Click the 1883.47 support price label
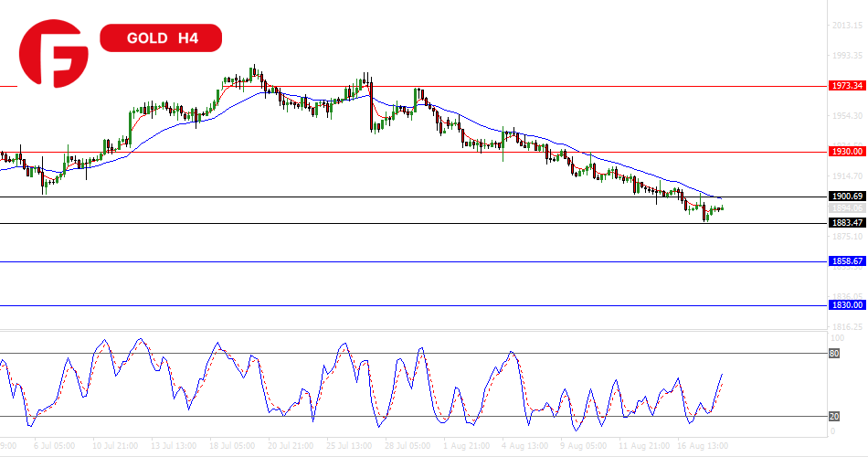868x457 pixels. point(847,223)
